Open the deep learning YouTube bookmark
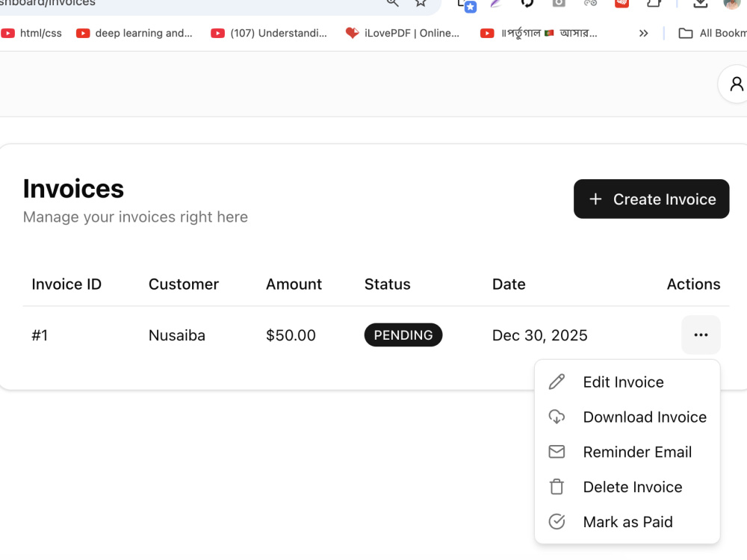Image resolution: width=747 pixels, height=560 pixels. pyautogui.click(x=134, y=34)
